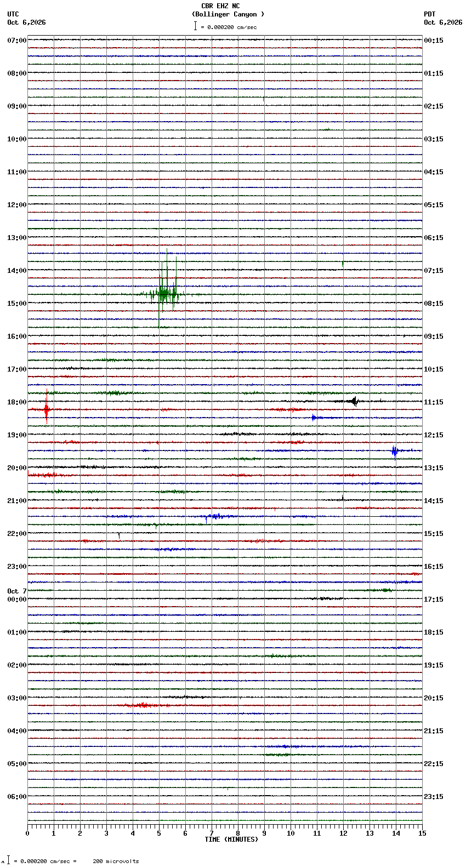Click the black event burst before 18:00 line
Image resolution: width=466 pixels, height=868 pixels.
pos(354,401)
